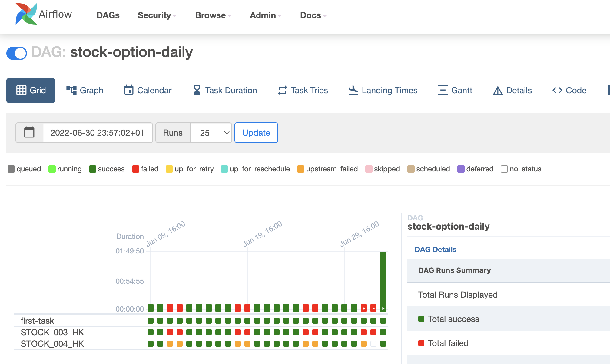This screenshot has width=610, height=364.
Task: Click the failed state legend box
Action: point(135,169)
